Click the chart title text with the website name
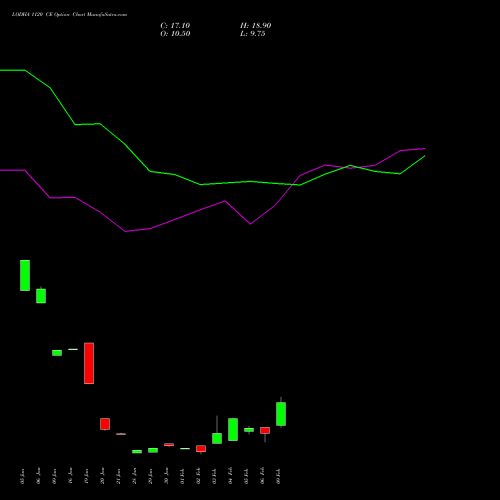 (69, 15)
